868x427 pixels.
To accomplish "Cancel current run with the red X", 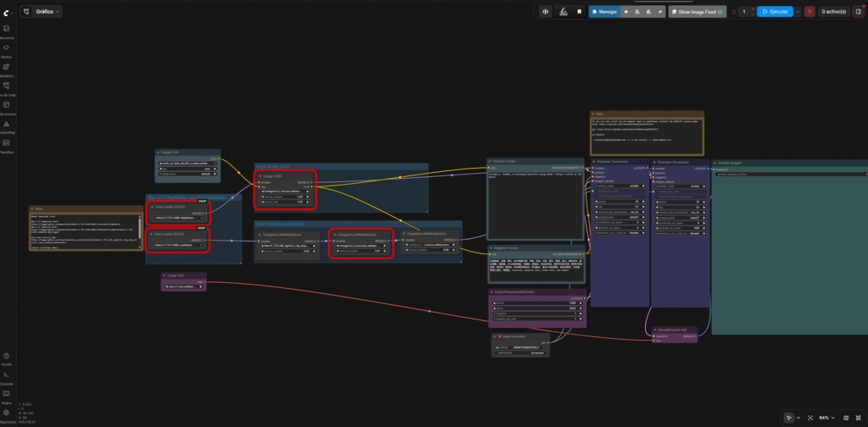I will pos(810,12).
